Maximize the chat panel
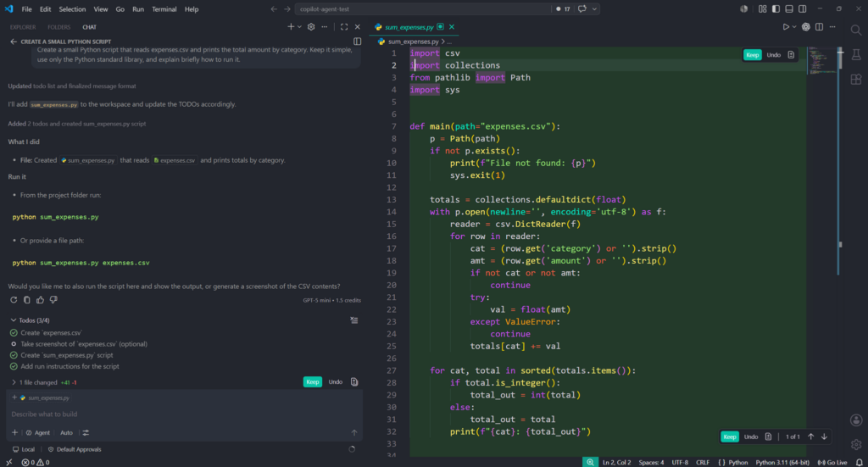The width and height of the screenshot is (868, 467). point(344,26)
